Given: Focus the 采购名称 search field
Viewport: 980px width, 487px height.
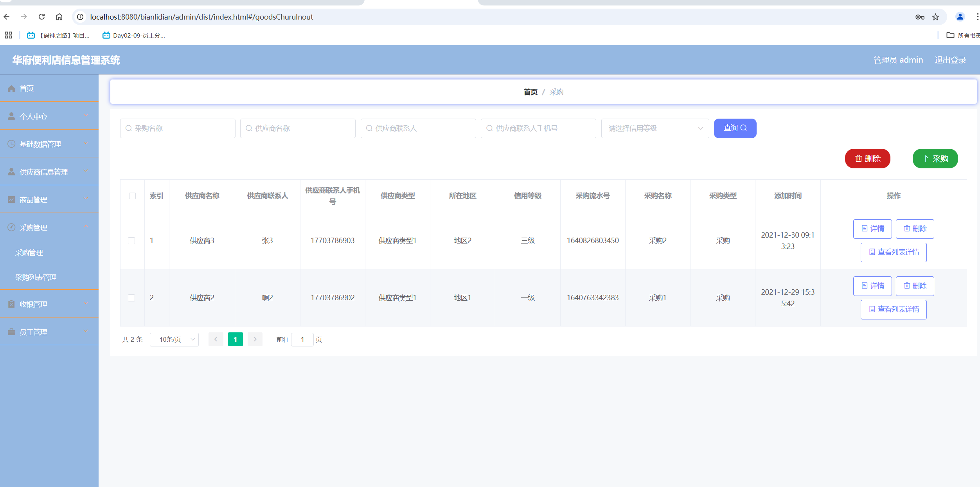Looking at the screenshot, I should [178, 128].
